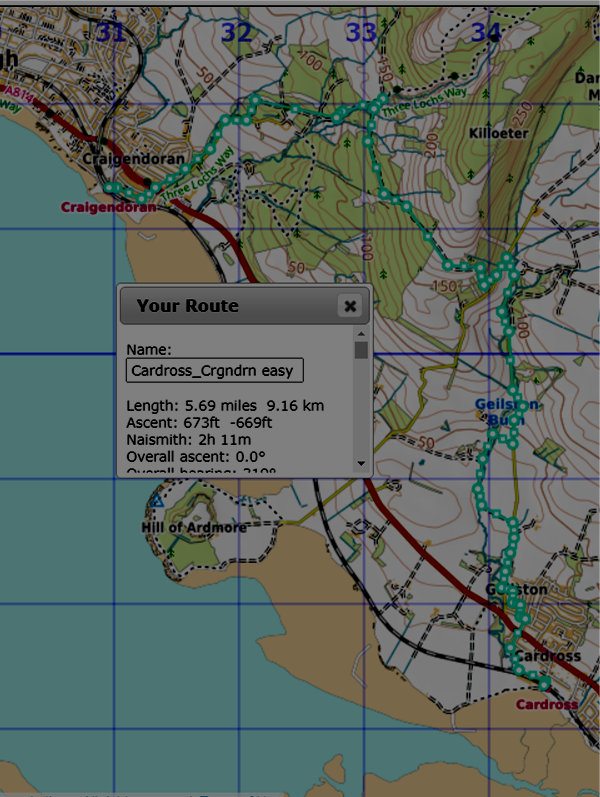This screenshot has width=600, height=797.
Task: Click the Your Route title bar
Action: coord(230,306)
